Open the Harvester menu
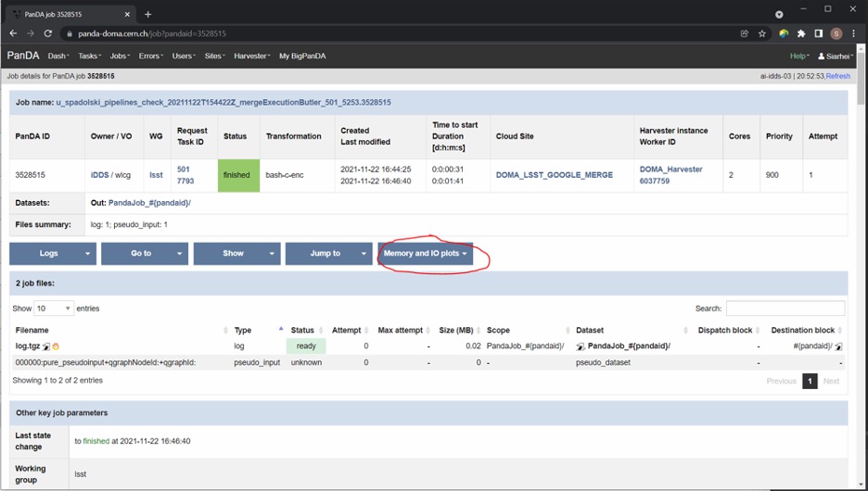The height and width of the screenshot is (491, 868). point(252,56)
